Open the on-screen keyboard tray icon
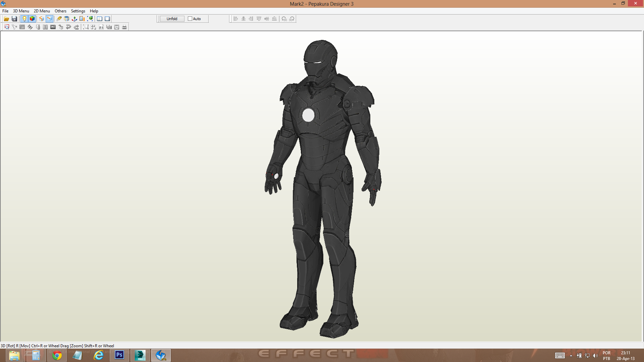The height and width of the screenshot is (362, 644). pyautogui.click(x=560, y=356)
